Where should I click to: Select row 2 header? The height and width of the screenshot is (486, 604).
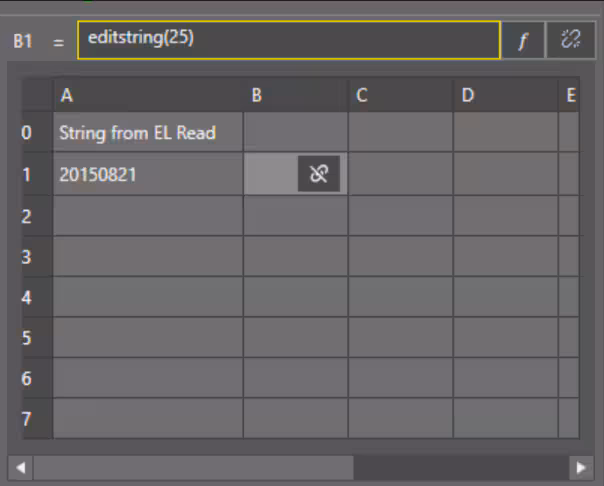[37, 216]
